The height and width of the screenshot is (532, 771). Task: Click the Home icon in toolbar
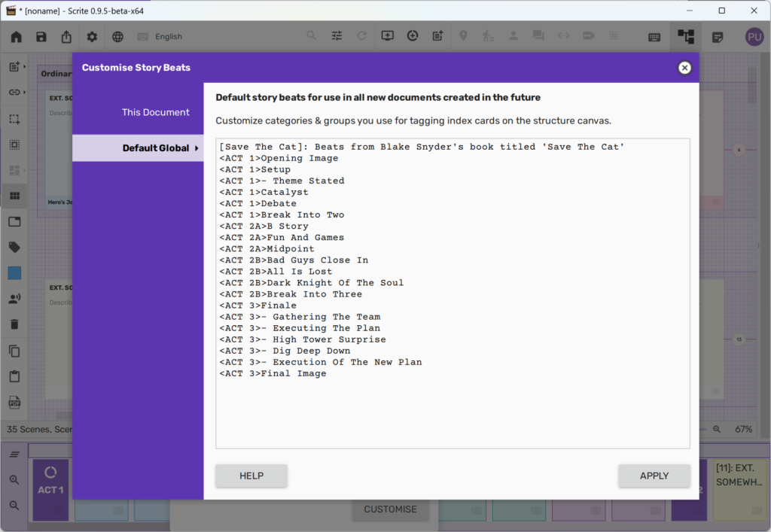[x=17, y=37]
